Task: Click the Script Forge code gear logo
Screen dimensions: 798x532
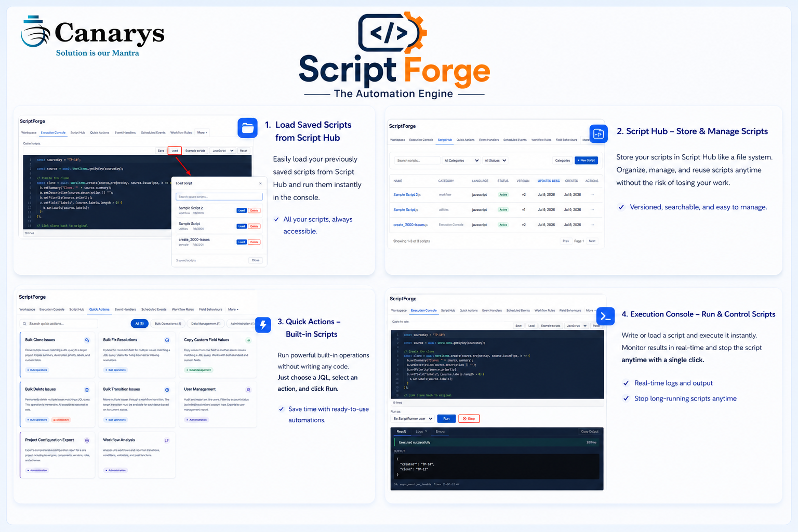Action: pyautogui.click(x=393, y=32)
